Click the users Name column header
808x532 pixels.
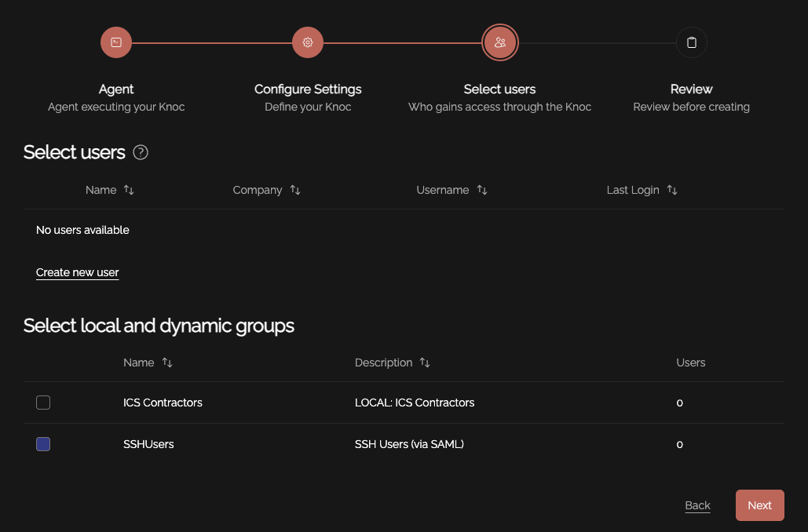(x=101, y=190)
